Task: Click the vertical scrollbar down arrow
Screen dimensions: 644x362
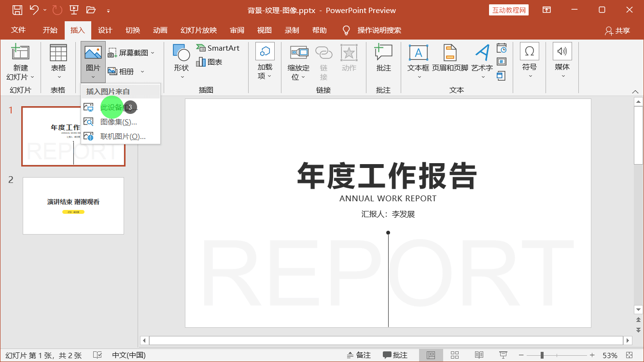Action: pyautogui.click(x=638, y=309)
